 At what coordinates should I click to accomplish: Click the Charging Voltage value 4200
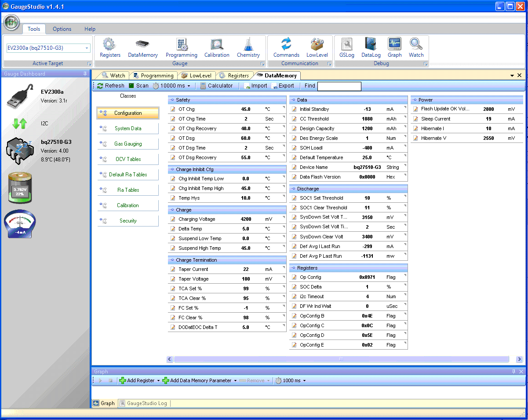tap(246, 219)
